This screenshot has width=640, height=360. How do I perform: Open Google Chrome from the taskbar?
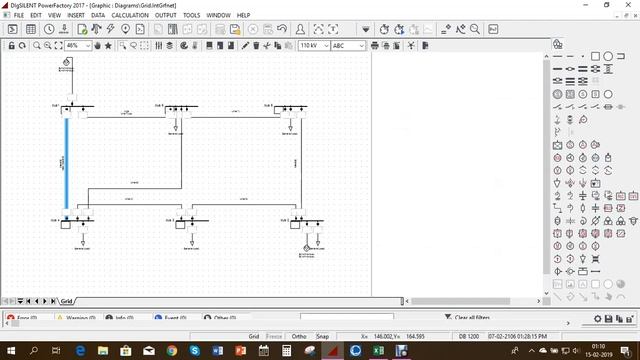pos(171,350)
